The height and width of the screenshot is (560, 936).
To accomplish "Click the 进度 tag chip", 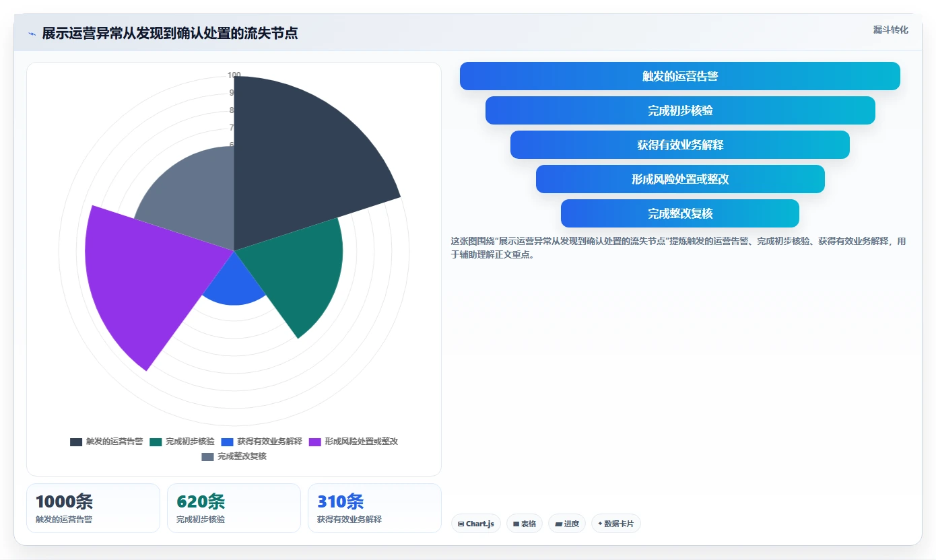I will [567, 524].
